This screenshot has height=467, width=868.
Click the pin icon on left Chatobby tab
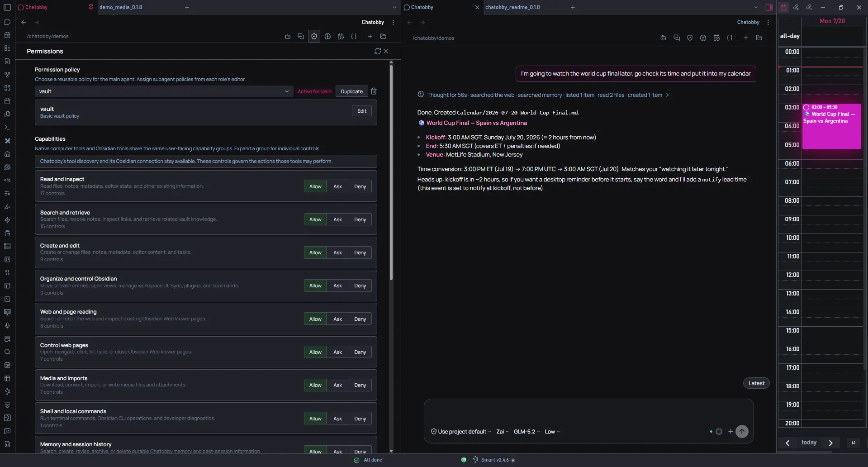pos(91,7)
